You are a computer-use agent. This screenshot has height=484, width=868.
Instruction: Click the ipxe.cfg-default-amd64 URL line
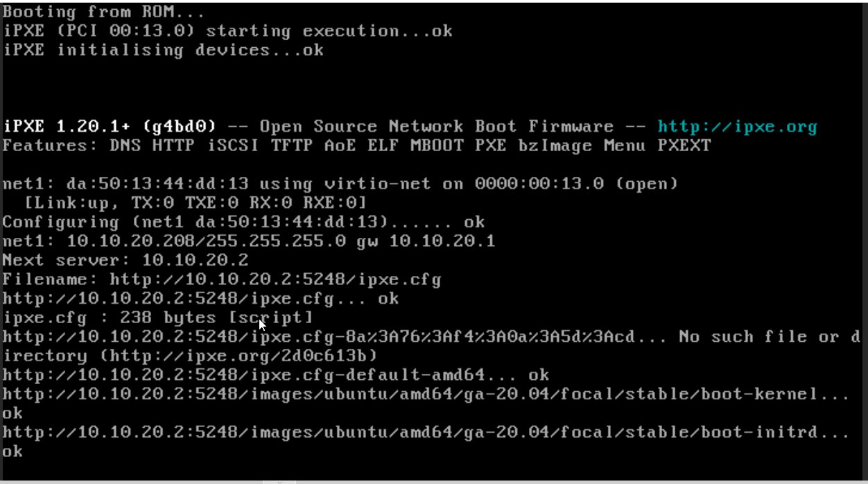pos(276,375)
